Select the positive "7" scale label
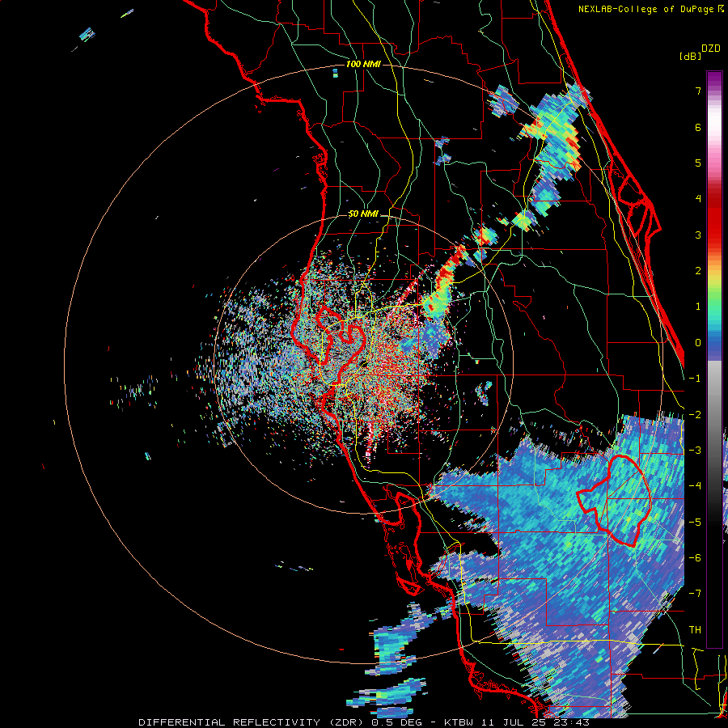This screenshot has width=728, height=728. 698,91
